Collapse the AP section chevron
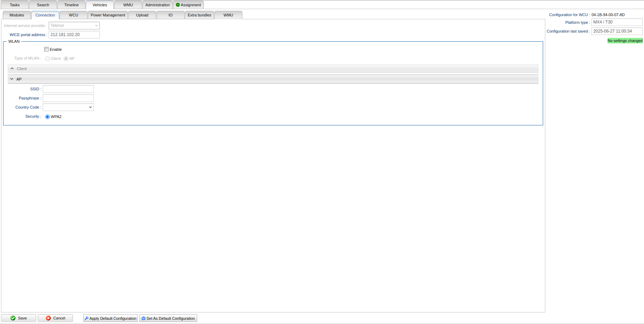 click(x=12, y=79)
